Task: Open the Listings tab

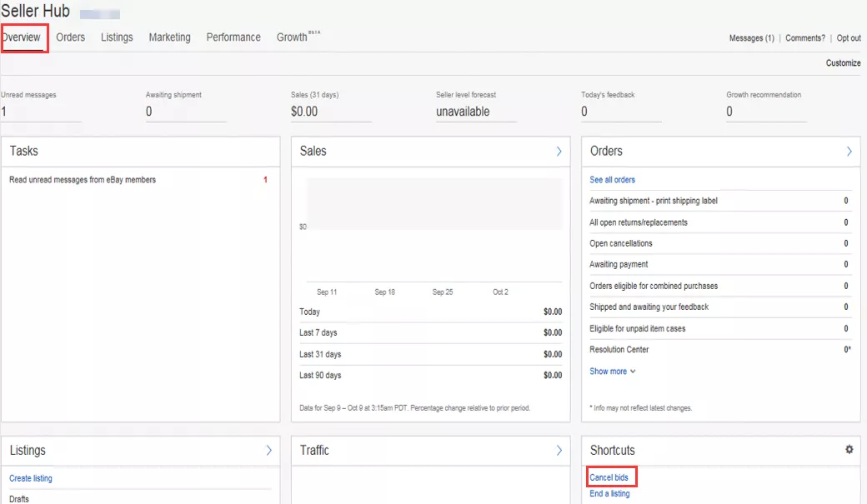Action: pyautogui.click(x=117, y=37)
